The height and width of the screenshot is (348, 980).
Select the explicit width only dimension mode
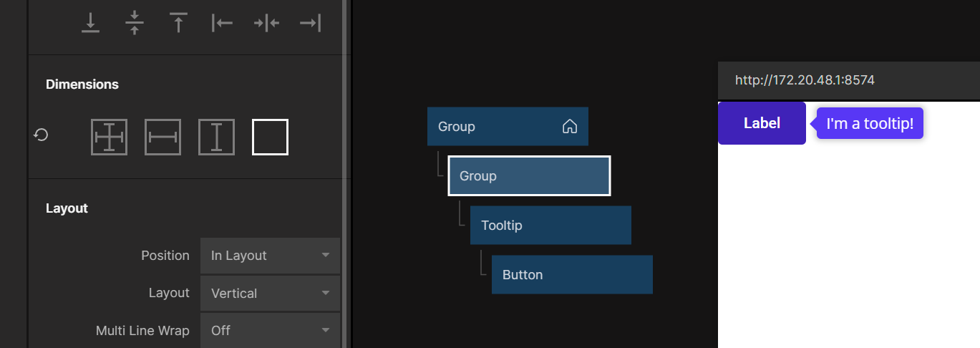pos(162,137)
